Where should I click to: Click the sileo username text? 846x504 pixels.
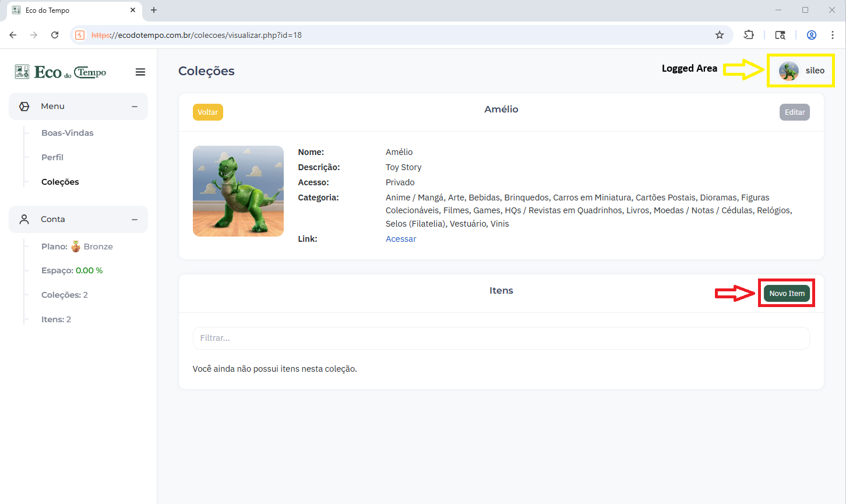click(x=815, y=71)
